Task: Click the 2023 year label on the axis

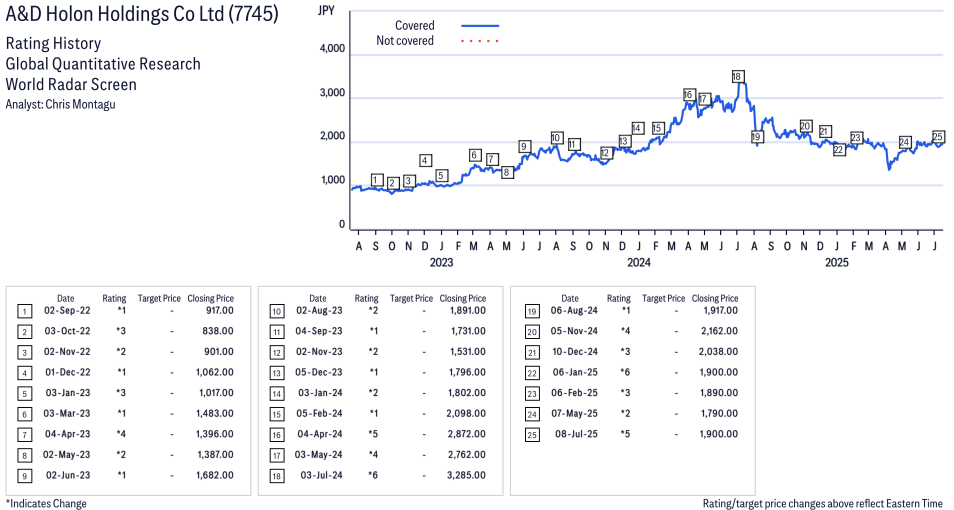Action: pyautogui.click(x=441, y=262)
